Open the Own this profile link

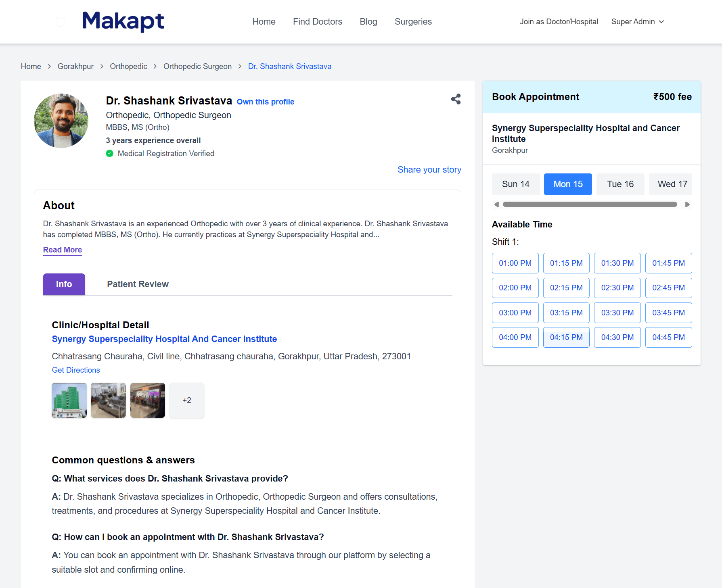point(265,102)
